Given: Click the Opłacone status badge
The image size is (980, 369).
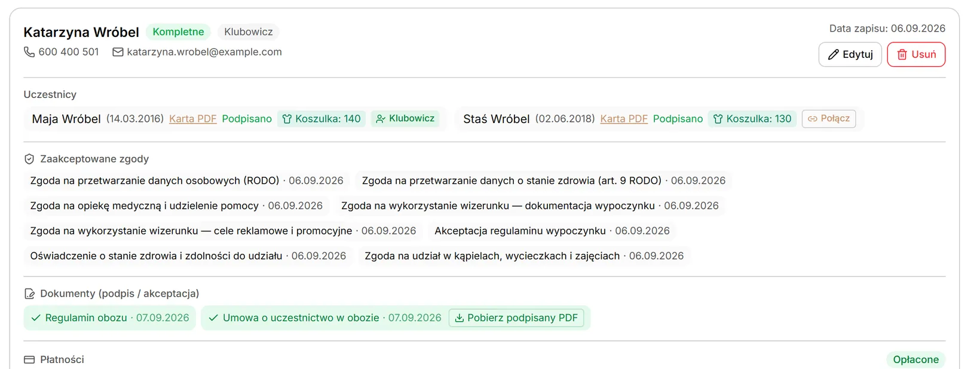Looking at the screenshot, I should coord(915,359).
